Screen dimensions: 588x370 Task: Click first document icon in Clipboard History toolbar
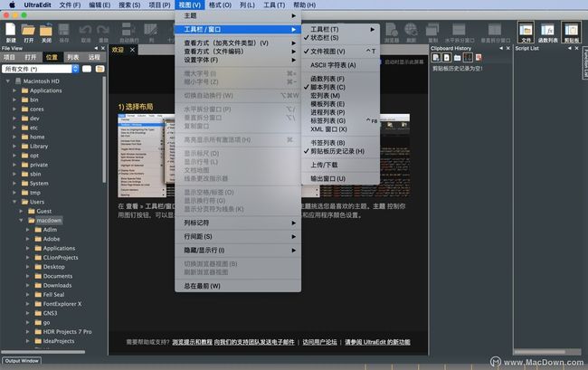coord(436,57)
